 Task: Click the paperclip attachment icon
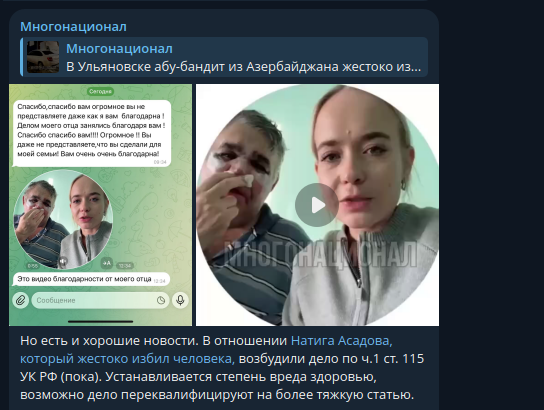pos(20,300)
